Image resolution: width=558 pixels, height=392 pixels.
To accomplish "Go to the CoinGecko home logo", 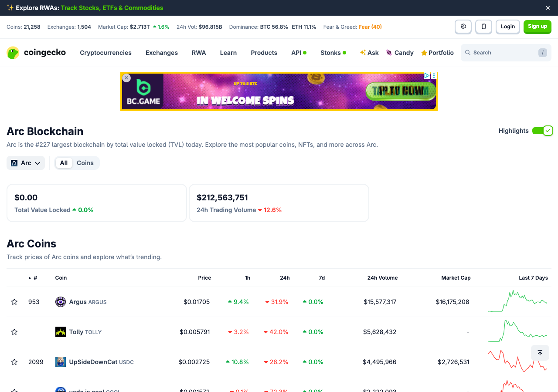I will (x=36, y=53).
